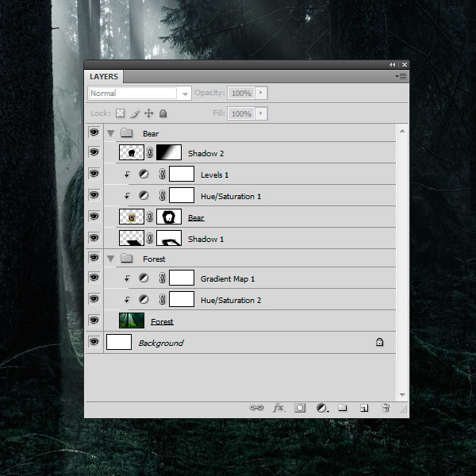Open the blend mode Normal dropdown
Image resolution: width=476 pixels, height=476 pixels.
[x=140, y=93]
